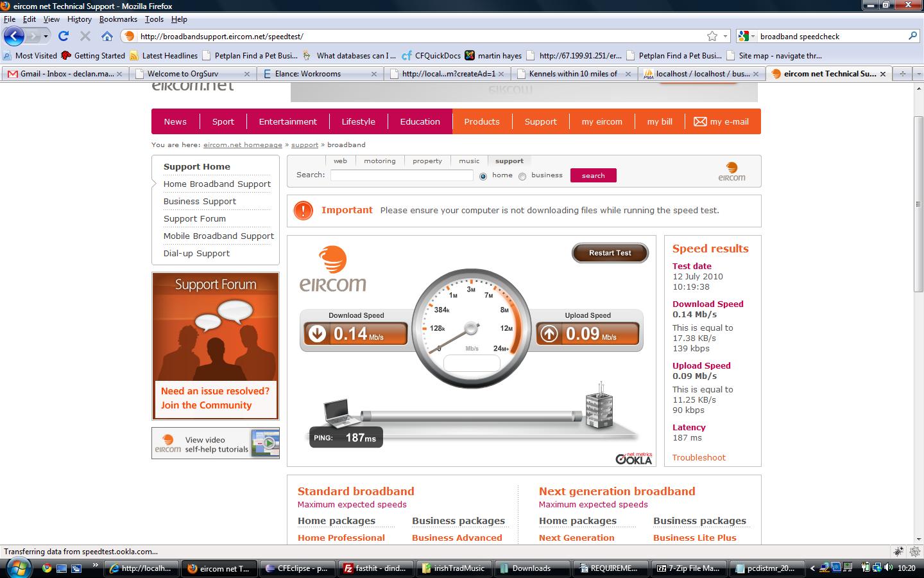Open Home Broadband Support in sidebar
This screenshot has width=924, height=578.
point(217,184)
